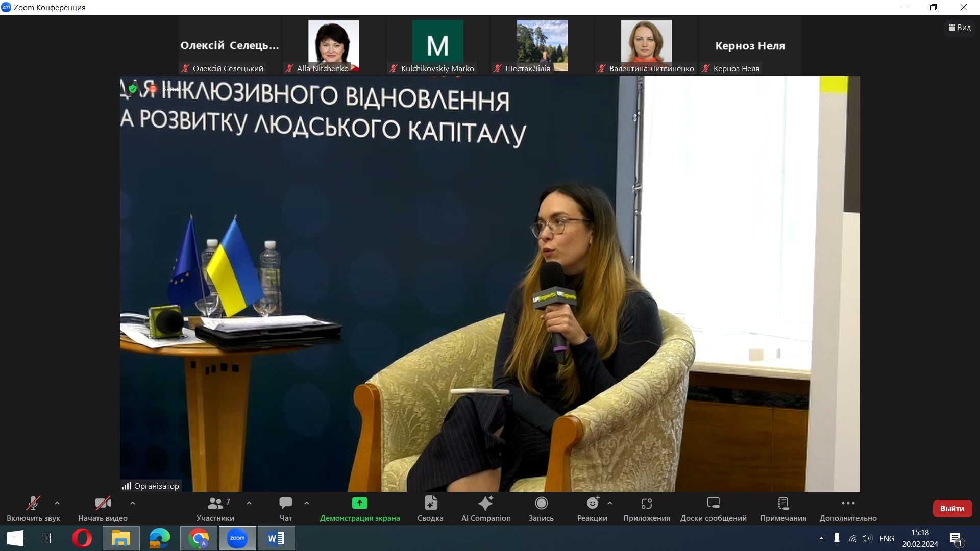Select Alla Nitchenko participant thumbnail
The height and width of the screenshot is (551, 980).
pos(334,46)
